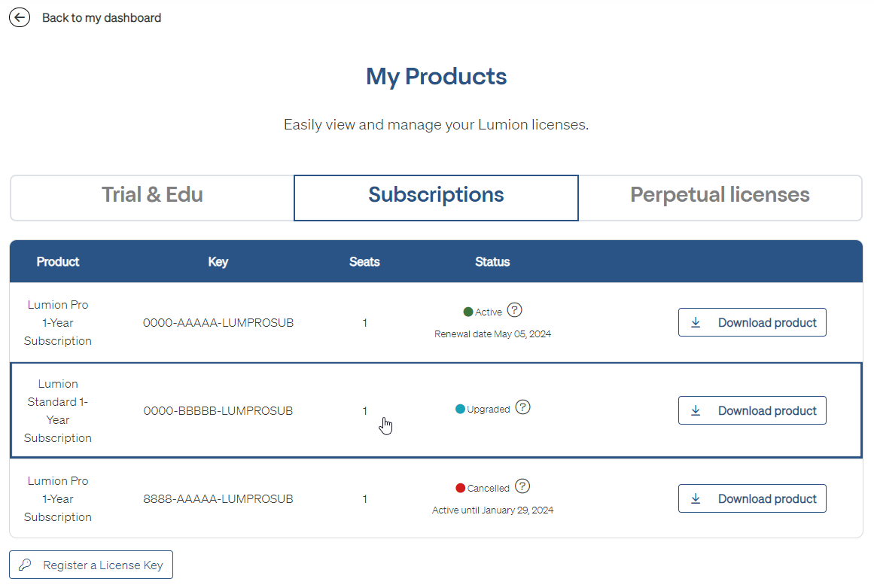
Task: Go back to my dashboard link
Action: (x=101, y=17)
